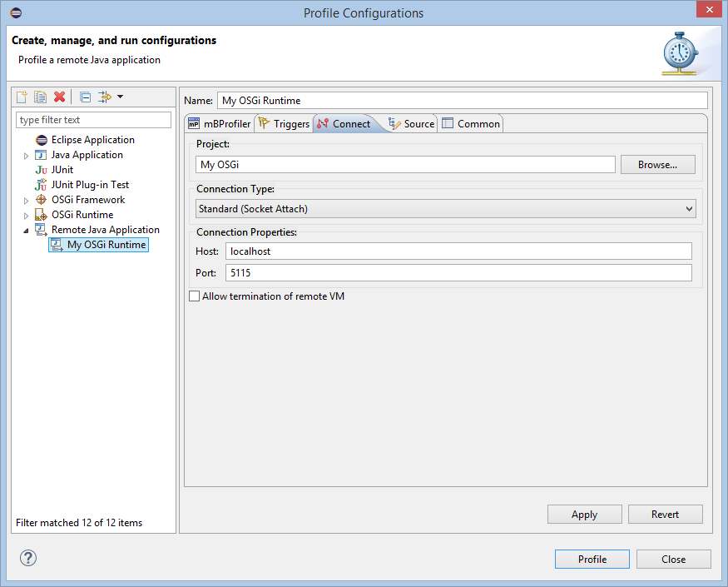
Task: Open the help question mark icon
Action: pyautogui.click(x=27, y=559)
